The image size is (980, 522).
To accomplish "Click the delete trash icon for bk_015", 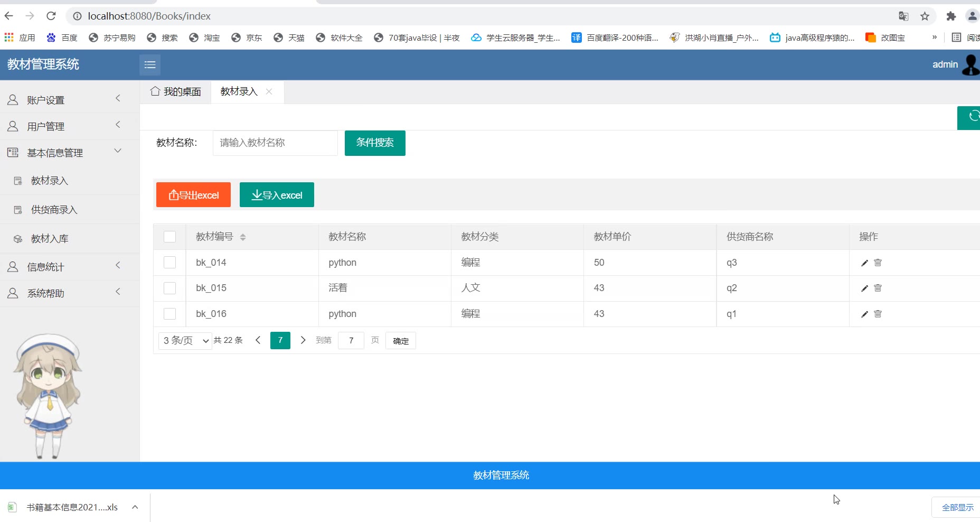I will click(878, 288).
